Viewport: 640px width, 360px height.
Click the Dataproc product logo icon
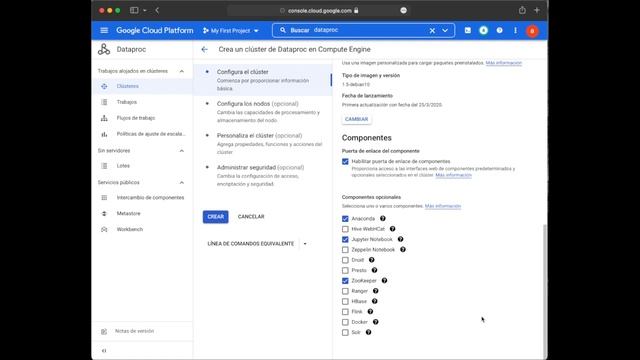tap(104, 49)
